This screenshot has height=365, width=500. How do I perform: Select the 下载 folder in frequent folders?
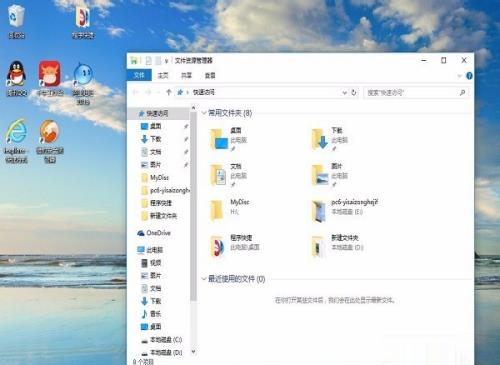coord(329,139)
